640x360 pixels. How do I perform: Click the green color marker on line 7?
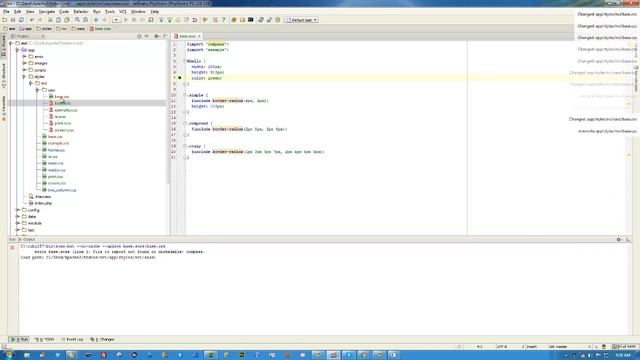click(x=180, y=78)
